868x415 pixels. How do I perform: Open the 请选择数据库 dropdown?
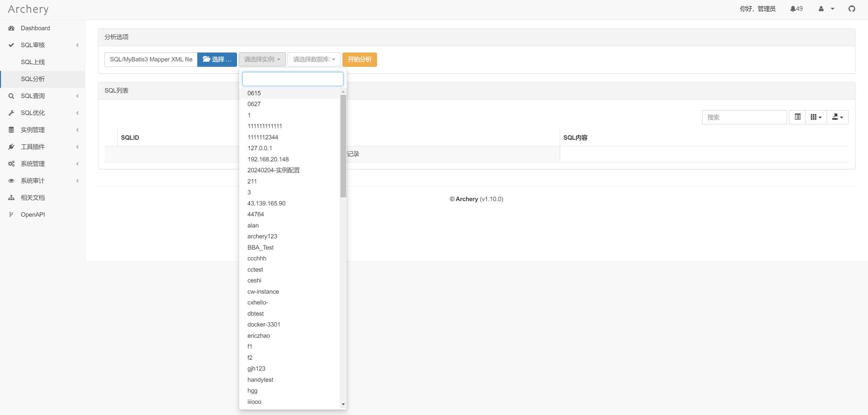point(314,59)
